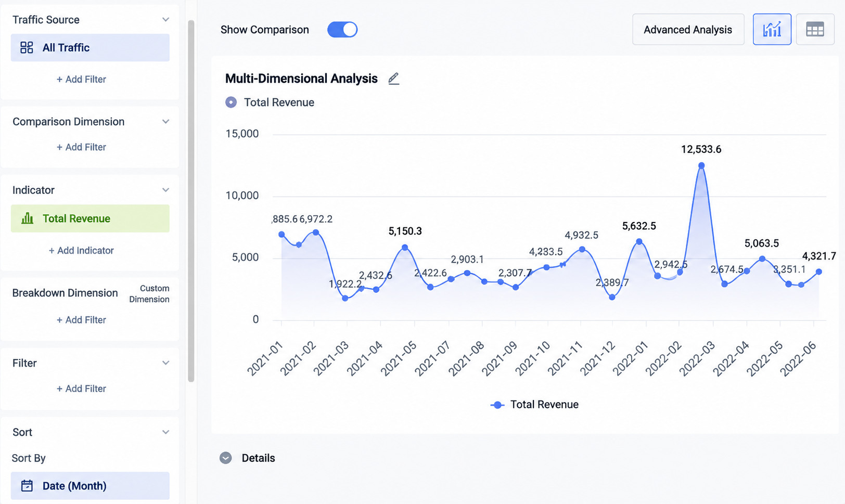Switch to chart view icon

(772, 30)
